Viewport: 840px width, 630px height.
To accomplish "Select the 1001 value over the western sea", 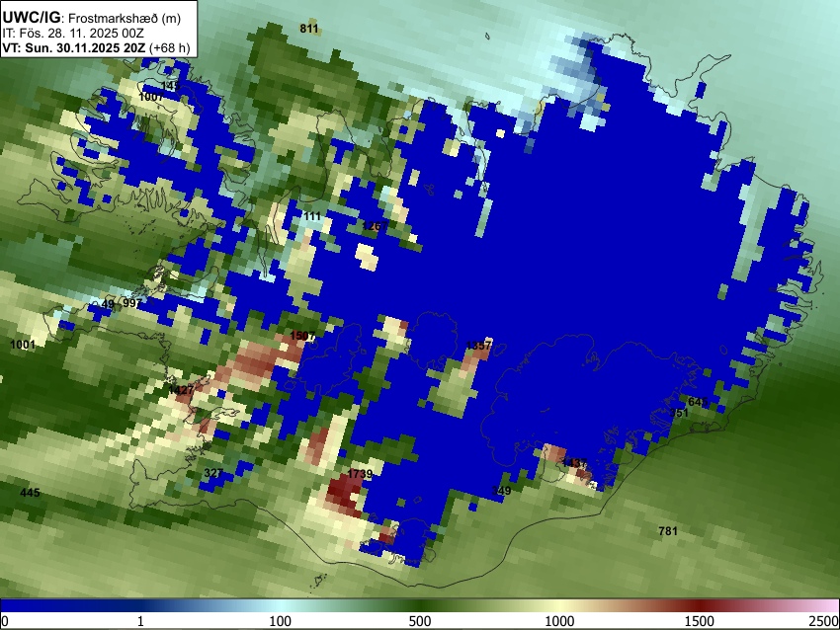I will [23, 345].
